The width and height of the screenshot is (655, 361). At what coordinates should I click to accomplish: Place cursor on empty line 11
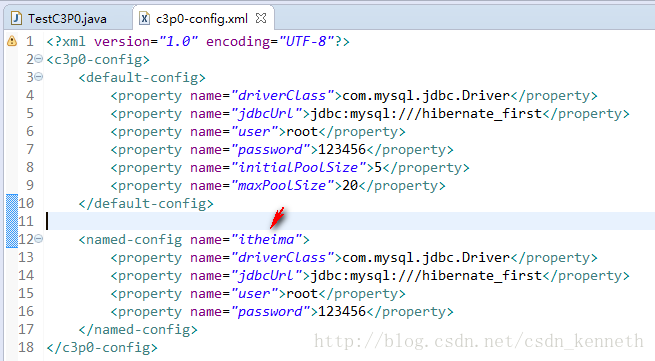[350, 221]
